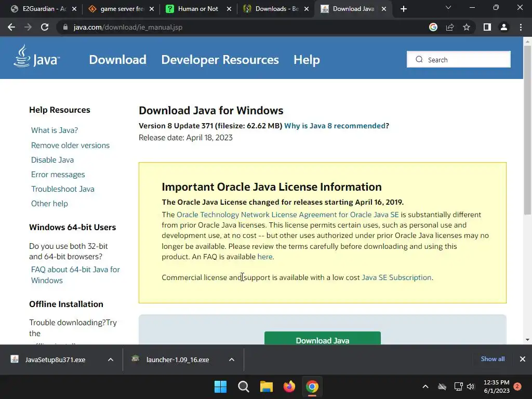Screen dimensions: 532x399
Task: Open a new tab with the plus button
Action: (x=403, y=9)
